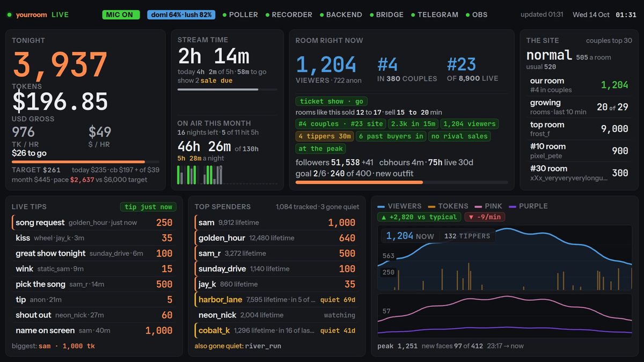Select top spender sam with 9,912 lifetime

pyautogui.click(x=276, y=223)
